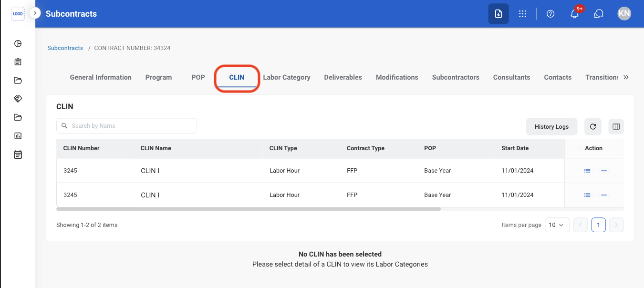Expand the sidebar with arrow toggle
The image size is (644, 288).
[x=35, y=13]
